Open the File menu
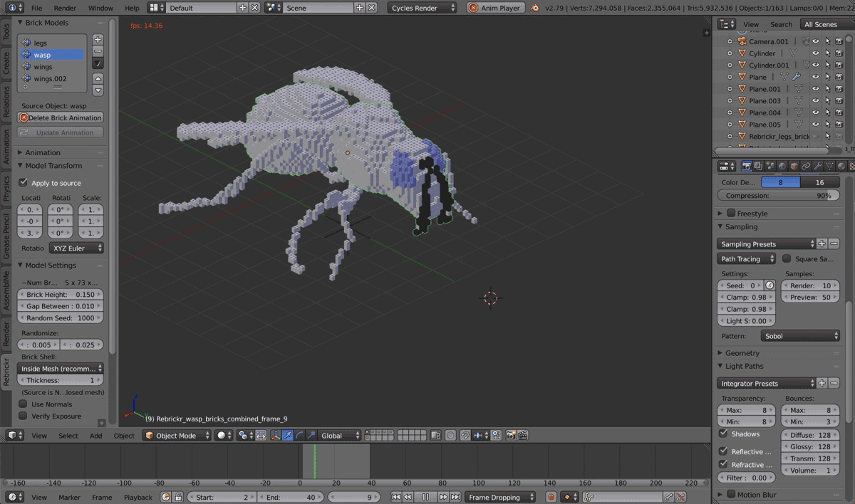The width and height of the screenshot is (855, 504). coord(36,8)
